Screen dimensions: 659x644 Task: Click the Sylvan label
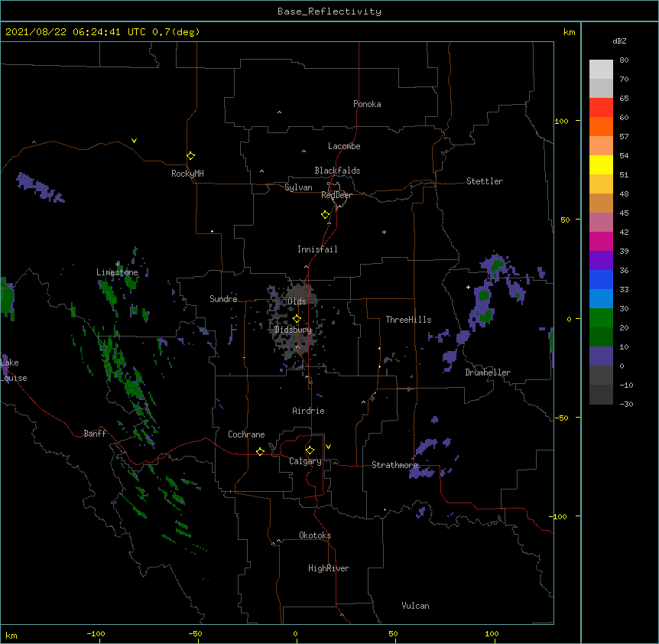298,187
